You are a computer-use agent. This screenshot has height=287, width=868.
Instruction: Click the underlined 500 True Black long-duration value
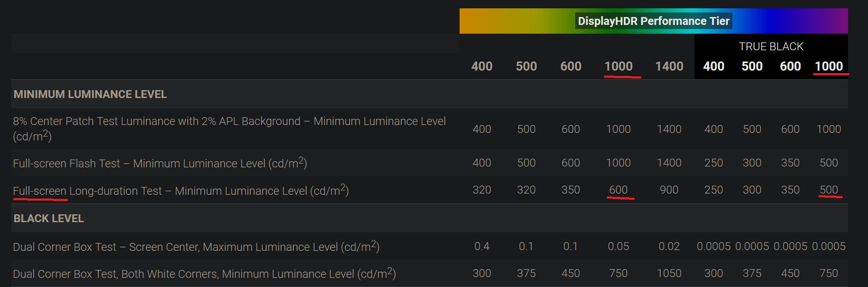tap(829, 190)
